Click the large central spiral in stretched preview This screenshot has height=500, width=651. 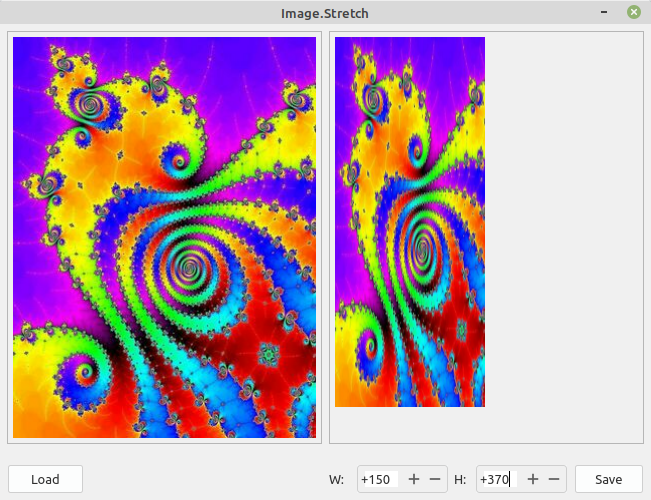point(423,245)
